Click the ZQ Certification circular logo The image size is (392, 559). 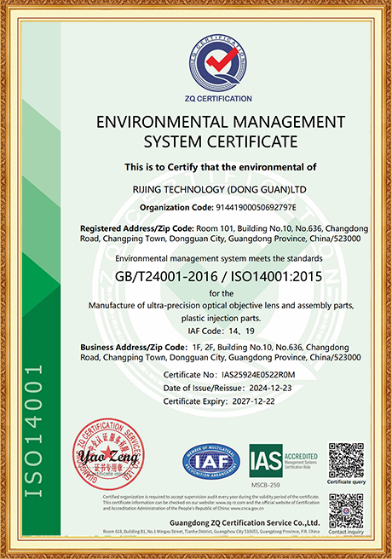tap(218, 64)
